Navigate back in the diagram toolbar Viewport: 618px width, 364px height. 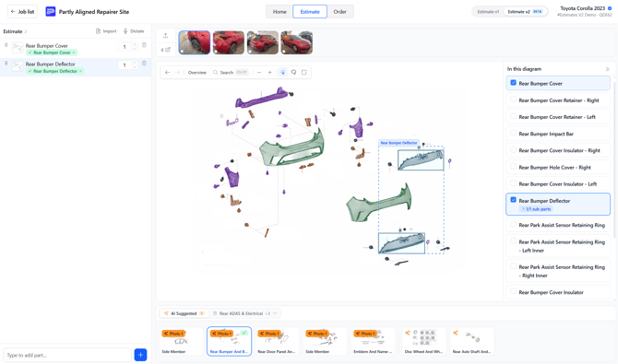coord(168,73)
